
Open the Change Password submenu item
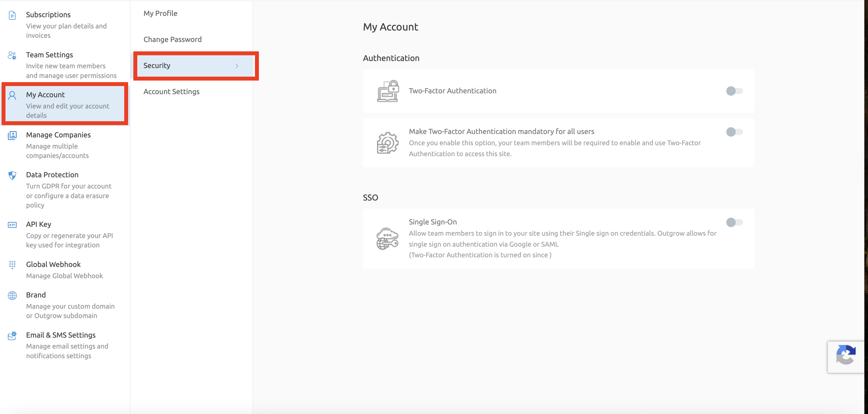tap(173, 39)
